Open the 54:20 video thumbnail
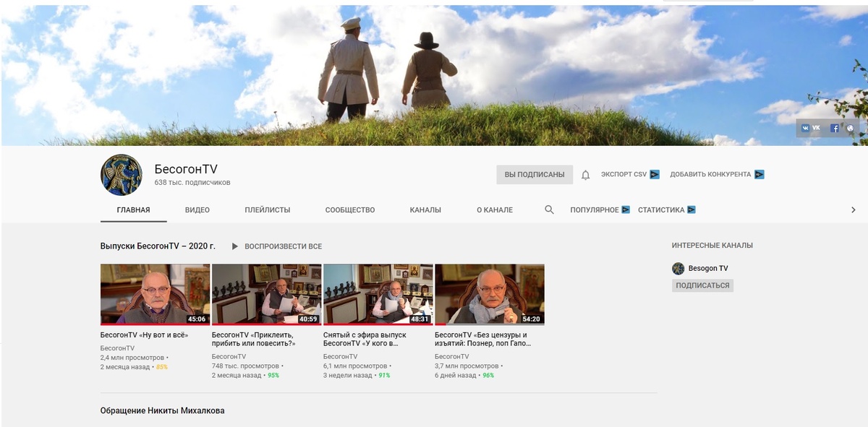Viewport: 868px width, 427px height. pyautogui.click(x=489, y=294)
